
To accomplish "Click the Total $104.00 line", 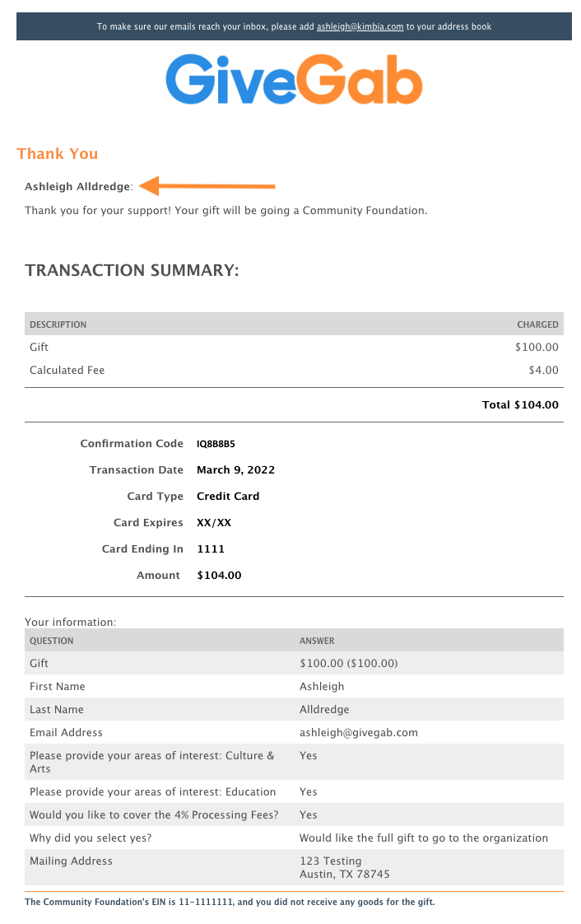I will (x=520, y=405).
